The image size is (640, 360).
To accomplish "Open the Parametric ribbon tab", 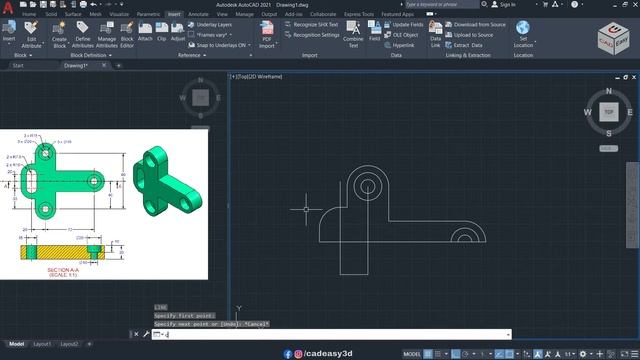I will [148, 14].
